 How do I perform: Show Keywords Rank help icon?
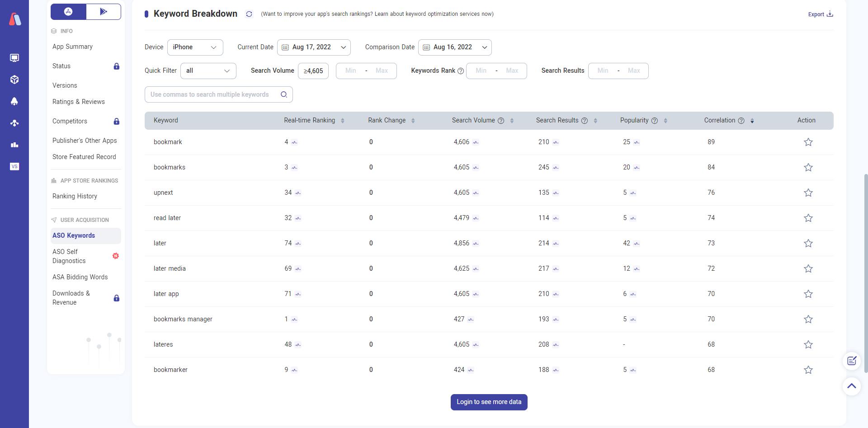pos(461,71)
